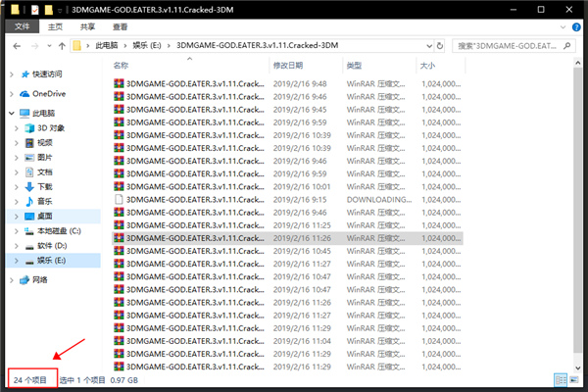Open the quick access toolbar customize dropdown
The height and width of the screenshot is (392, 588).
click(x=59, y=10)
